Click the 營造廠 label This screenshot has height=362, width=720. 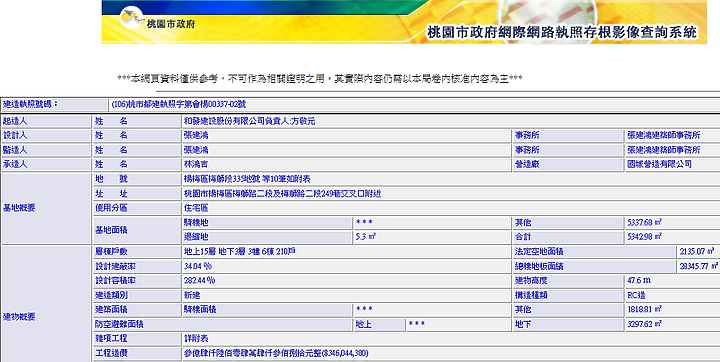[x=527, y=164]
